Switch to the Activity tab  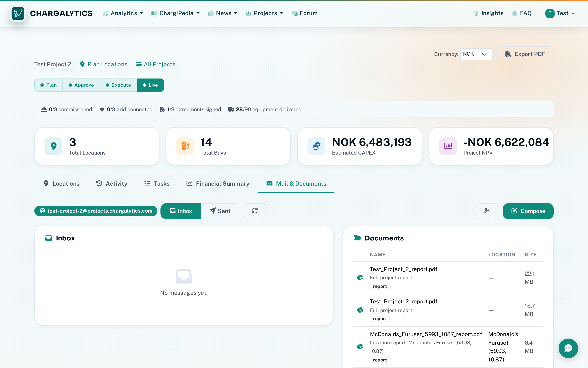(111, 184)
